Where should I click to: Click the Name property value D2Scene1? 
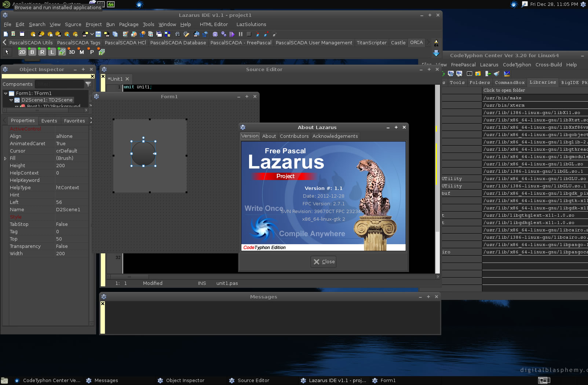point(72,210)
